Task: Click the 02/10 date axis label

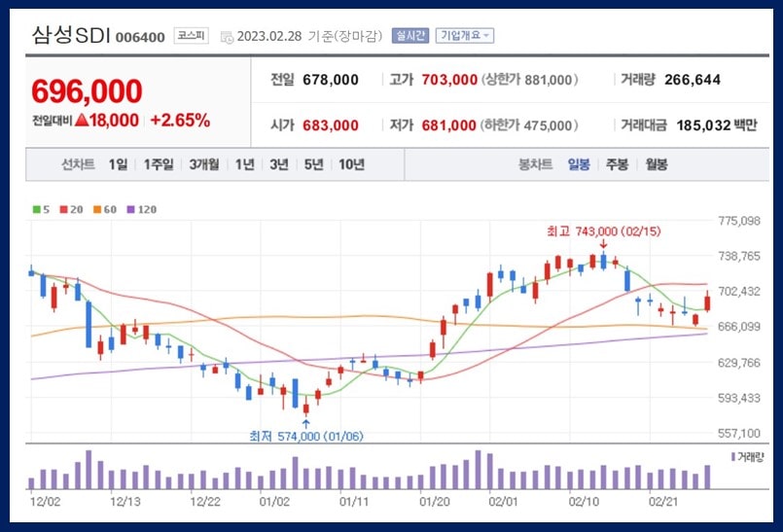Action: [x=584, y=502]
